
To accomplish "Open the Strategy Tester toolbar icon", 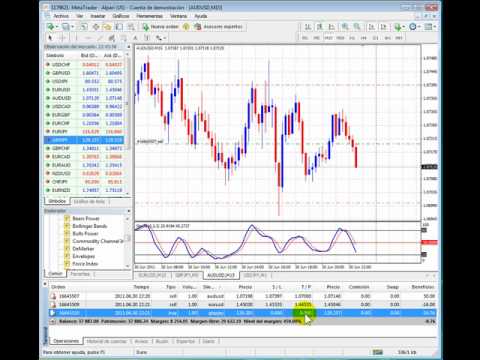I will click(131, 27).
